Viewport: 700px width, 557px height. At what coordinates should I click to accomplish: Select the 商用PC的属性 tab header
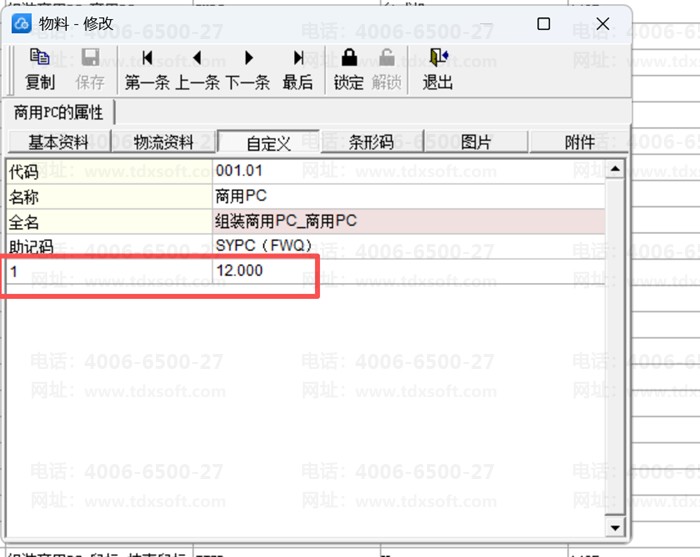click(58, 112)
